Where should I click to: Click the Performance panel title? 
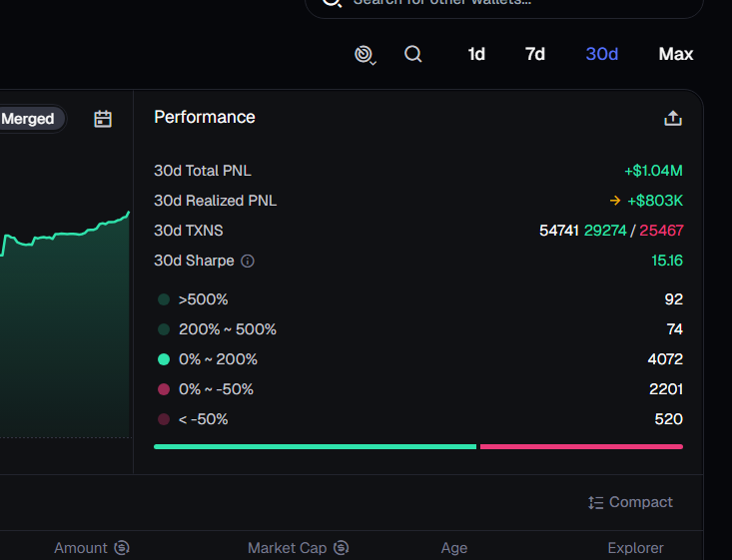tap(205, 117)
